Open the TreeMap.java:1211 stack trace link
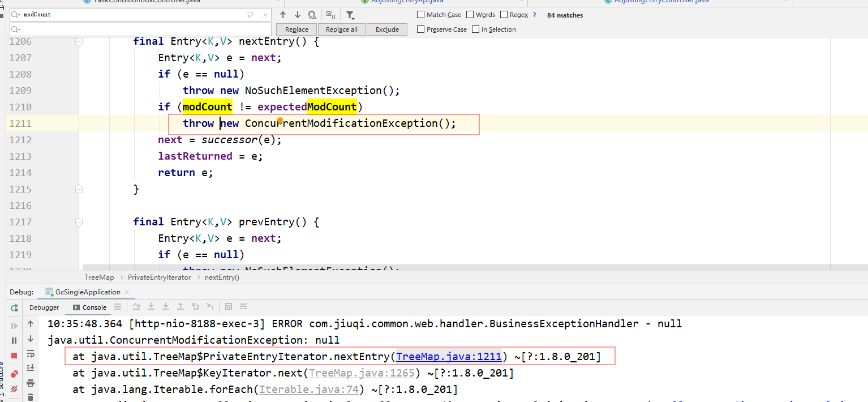The image size is (868, 402). [x=449, y=357]
